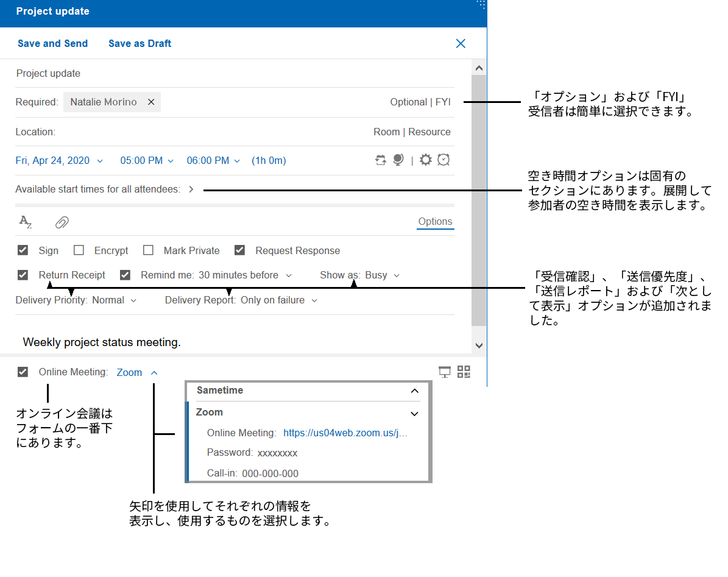Open the recurring meeting settings icon
Viewport: 728px width, 577px height.
click(381, 160)
